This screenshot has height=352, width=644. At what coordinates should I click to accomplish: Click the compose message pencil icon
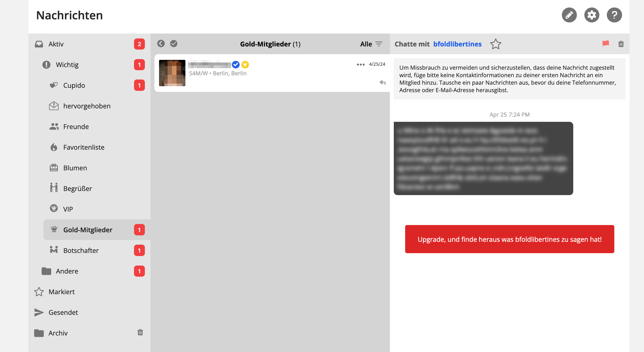569,15
